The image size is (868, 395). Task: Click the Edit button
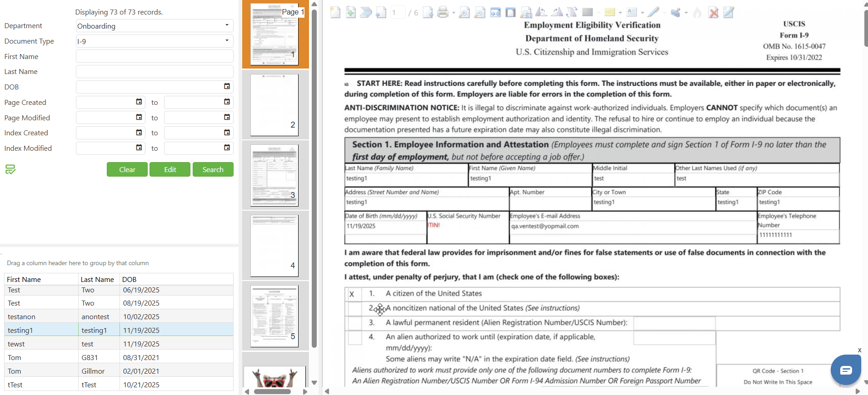coord(170,169)
